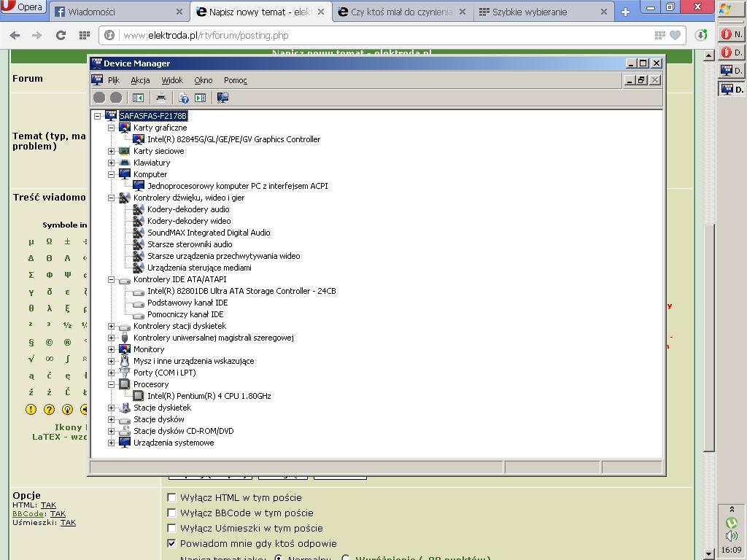Viewport: 747px width, 560px height.
Task: Expand the Klawiatury branch
Action: (x=111, y=163)
